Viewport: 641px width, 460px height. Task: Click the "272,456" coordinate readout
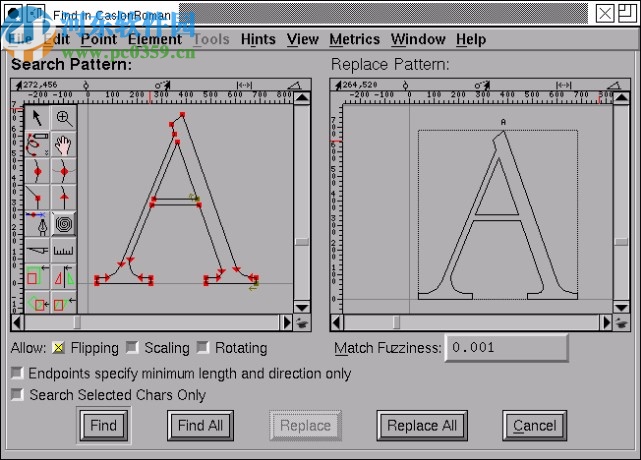tap(40, 85)
